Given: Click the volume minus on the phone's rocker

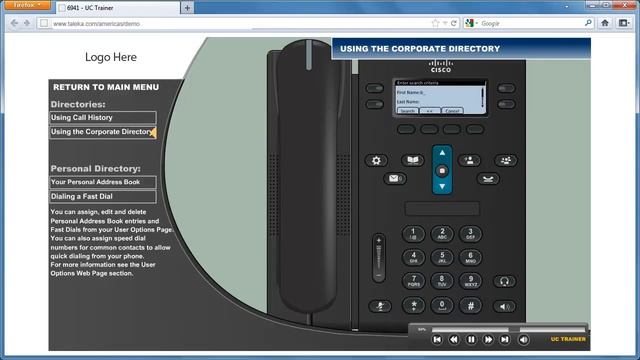Looking at the screenshot, I should pyautogui.click(x=379, y=276).
